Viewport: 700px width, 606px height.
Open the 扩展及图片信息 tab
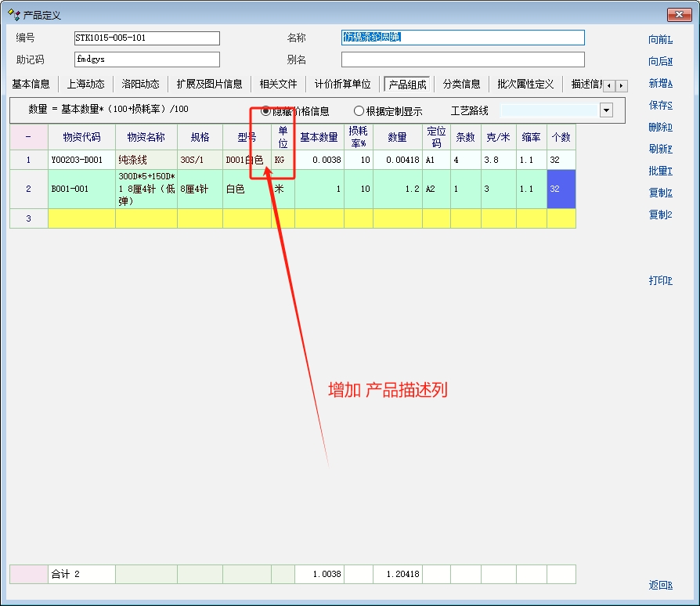tap(209, 85)
